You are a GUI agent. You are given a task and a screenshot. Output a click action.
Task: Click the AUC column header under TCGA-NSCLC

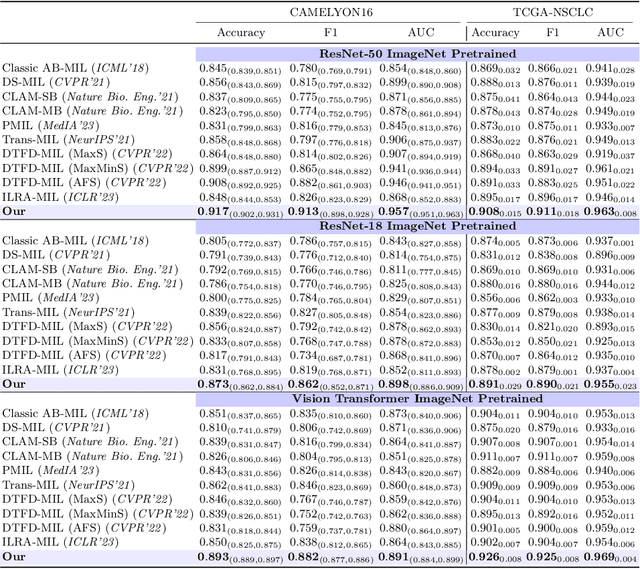[x=609, y=32]
